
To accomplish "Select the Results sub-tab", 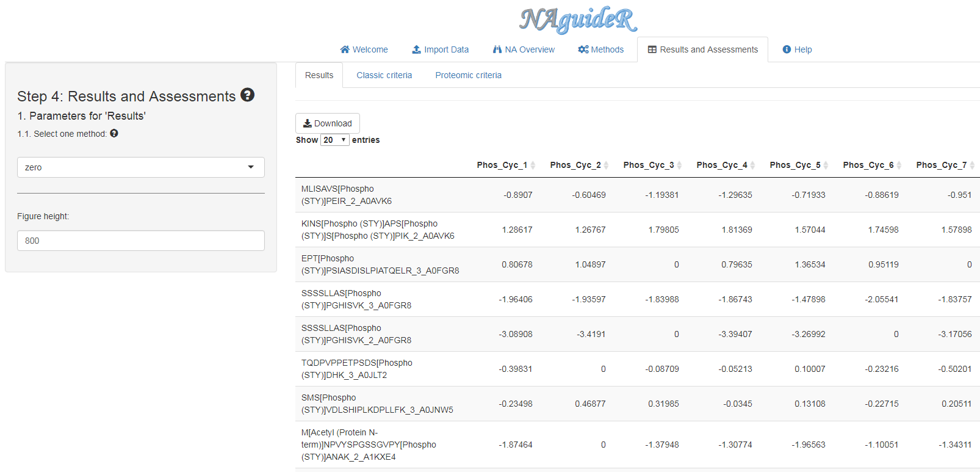I will coord(319,75).
